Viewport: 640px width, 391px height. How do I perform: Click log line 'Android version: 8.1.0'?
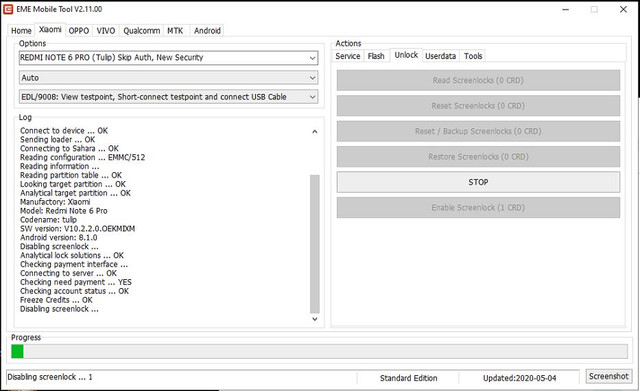58,238
